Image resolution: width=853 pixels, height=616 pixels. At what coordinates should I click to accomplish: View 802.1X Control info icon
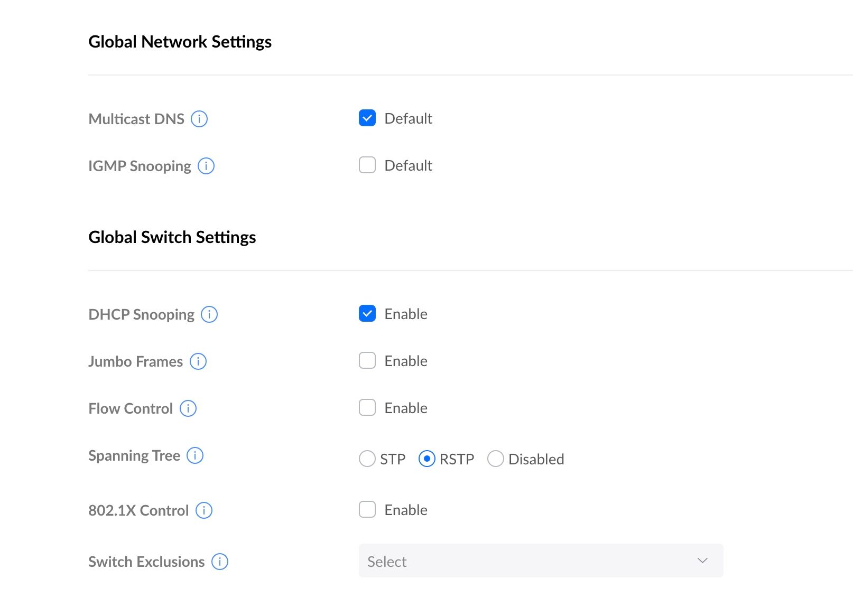pos(204,510)
